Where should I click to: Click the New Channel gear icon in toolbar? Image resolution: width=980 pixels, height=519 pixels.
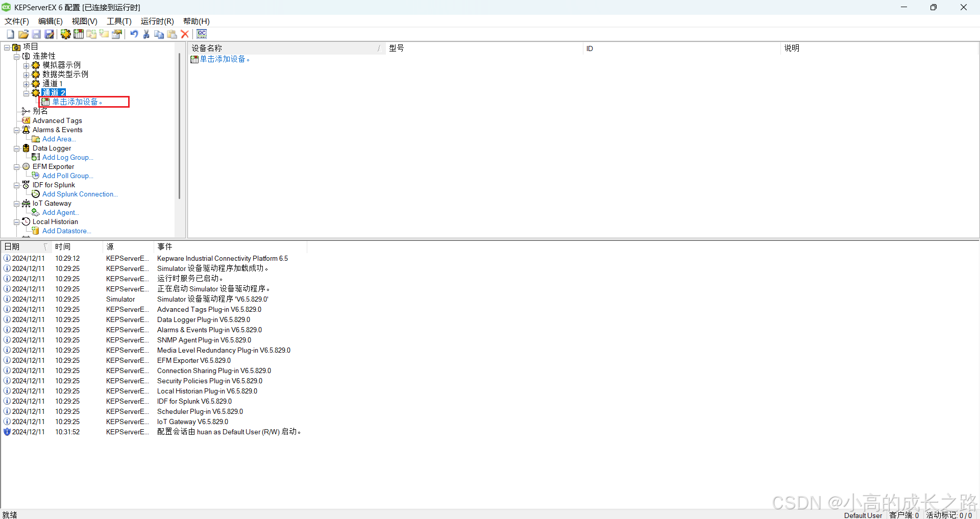[x=66, y=34]
